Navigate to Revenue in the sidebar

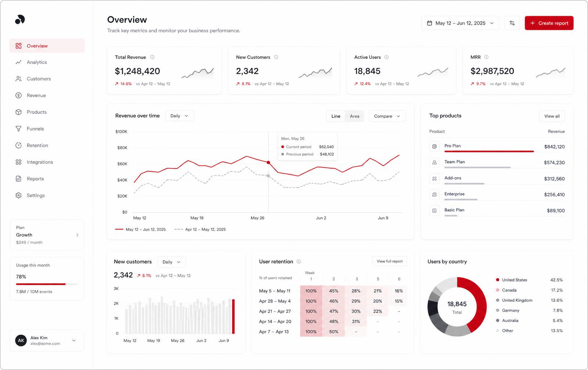47,95
